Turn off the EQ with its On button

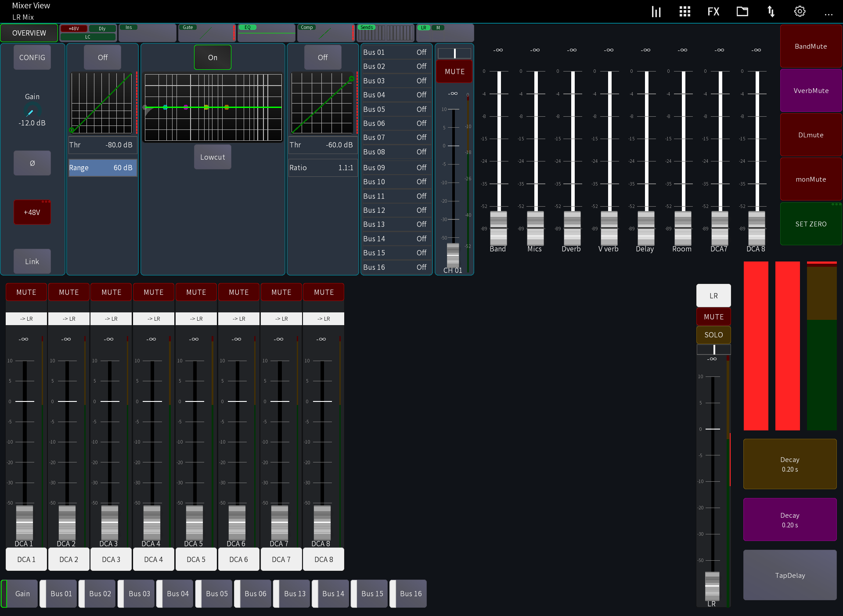(x=213, y=57)
